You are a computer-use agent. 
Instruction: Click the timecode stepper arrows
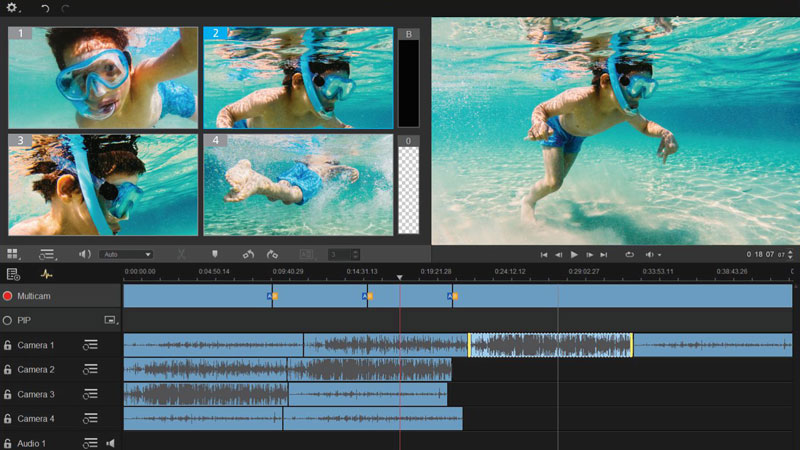(790, 254)
